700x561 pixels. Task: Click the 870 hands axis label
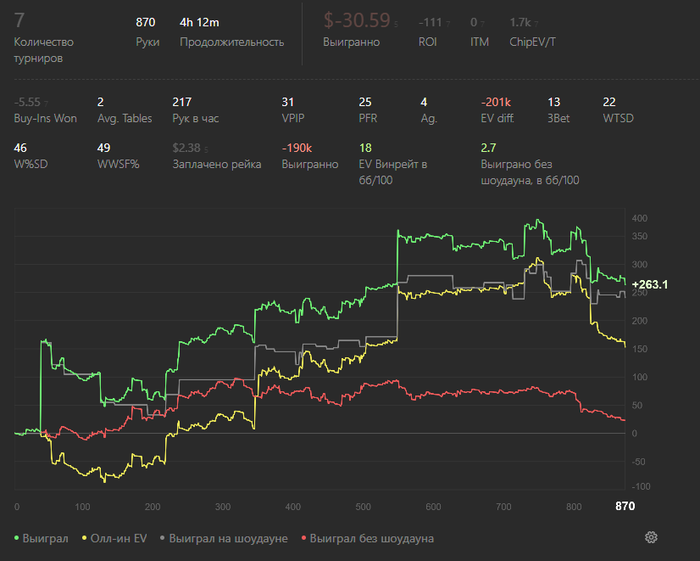click(x=625, y=506)
